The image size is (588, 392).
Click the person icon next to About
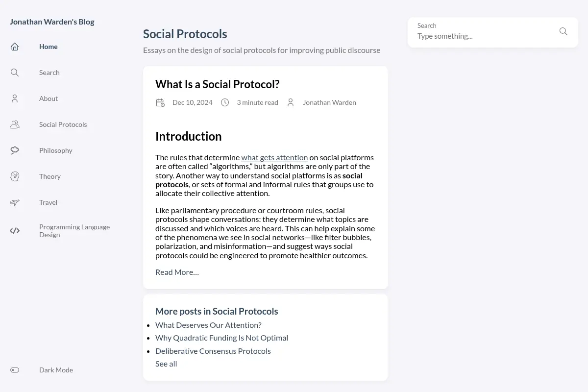coord(15,98)
